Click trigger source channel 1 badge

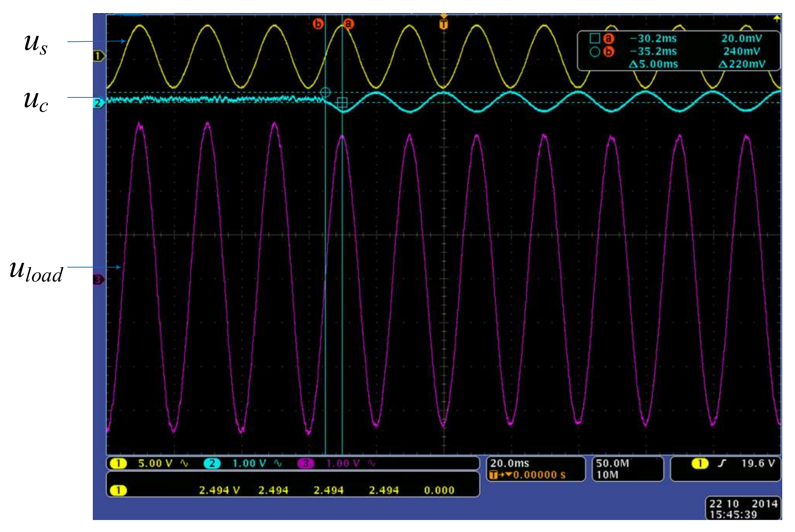click(x=700, y=463)
